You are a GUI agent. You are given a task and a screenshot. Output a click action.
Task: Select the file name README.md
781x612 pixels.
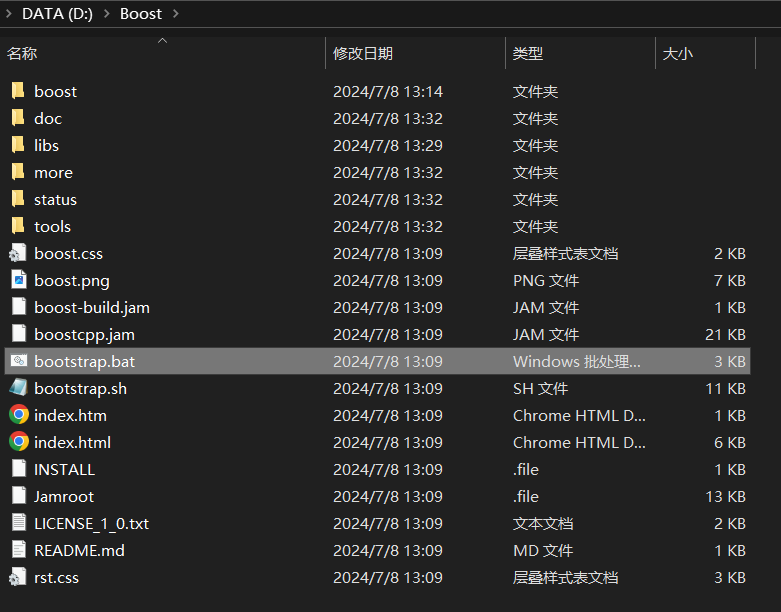pos(79,550)
